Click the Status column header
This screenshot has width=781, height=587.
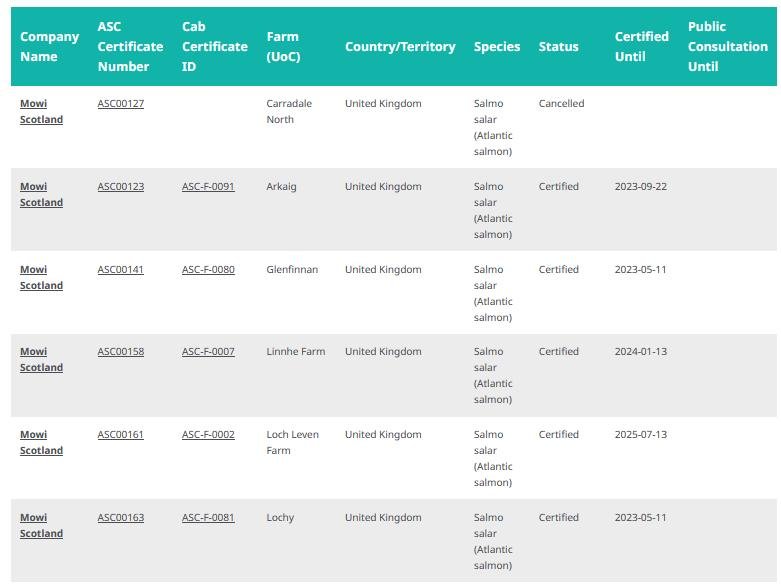pyautogui.click(x=558, y=47)
